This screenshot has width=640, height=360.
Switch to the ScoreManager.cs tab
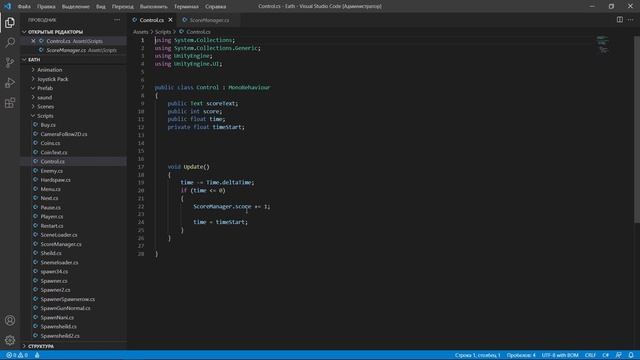tap(209, 20)
